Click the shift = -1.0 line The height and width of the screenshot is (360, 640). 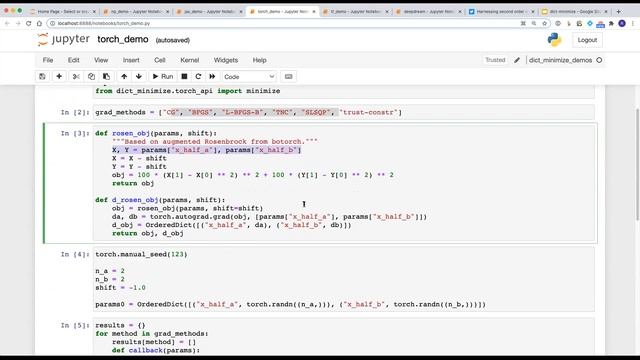(120, 288)
